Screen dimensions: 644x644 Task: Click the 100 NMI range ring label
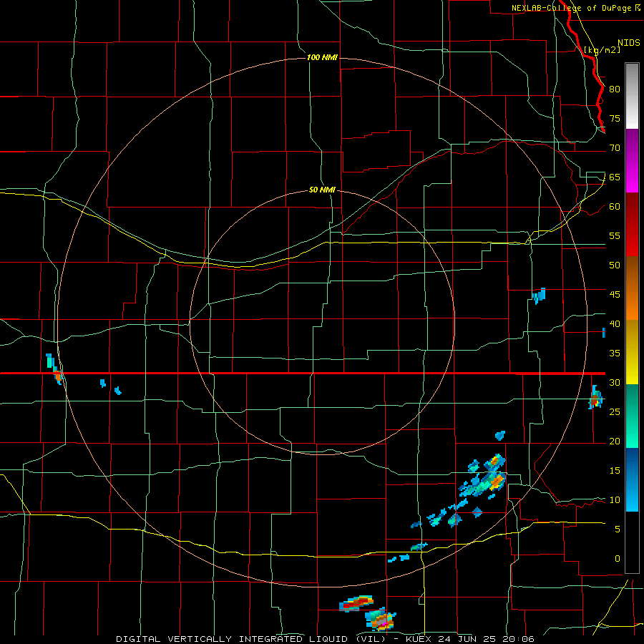click(322, 57)
